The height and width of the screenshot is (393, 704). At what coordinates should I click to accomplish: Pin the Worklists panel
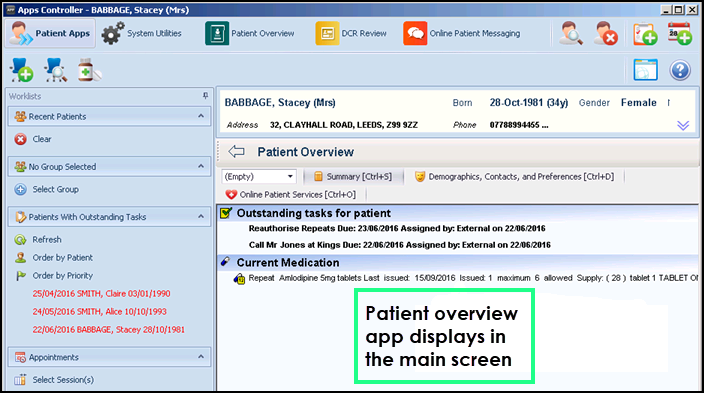205,96
